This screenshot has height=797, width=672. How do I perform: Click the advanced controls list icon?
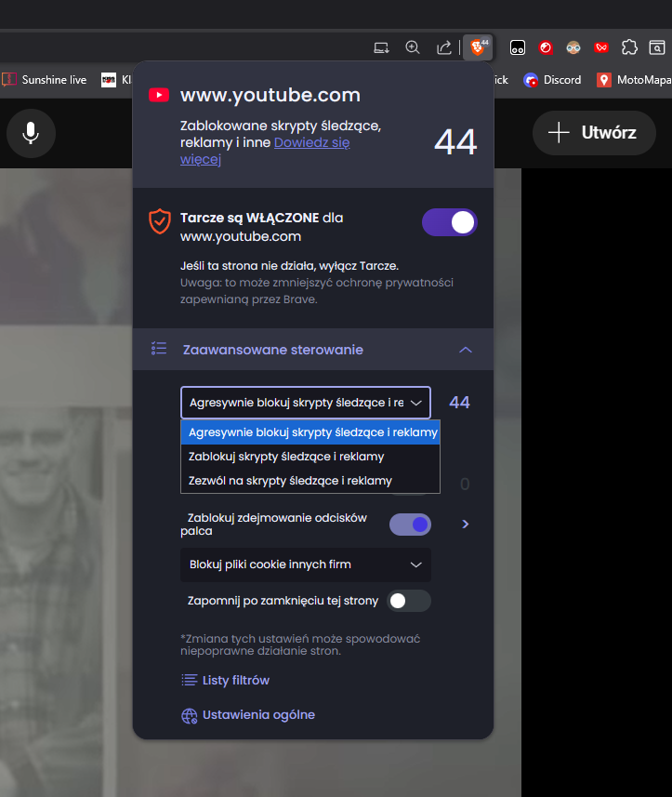click(159, 349)
